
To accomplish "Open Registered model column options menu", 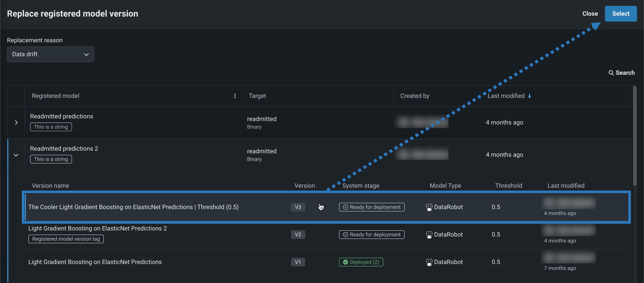I will click(235, 96).
